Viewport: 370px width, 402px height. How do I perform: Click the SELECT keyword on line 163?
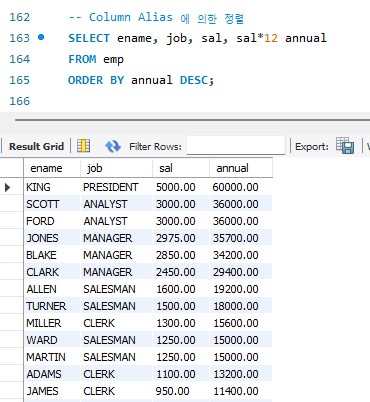tap(89, 38)
